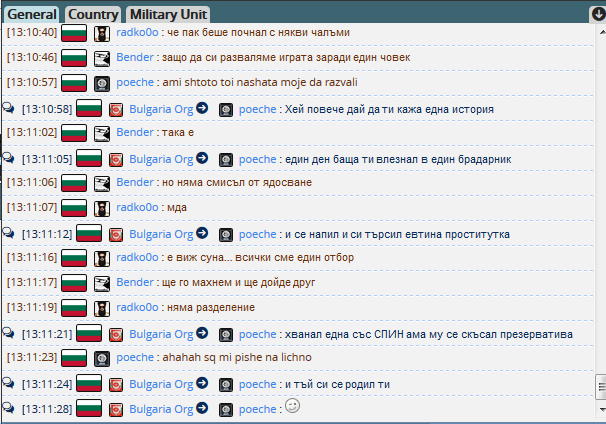This screenshot has height=424, width=606.
Task: Click Bulgaria Org red avatar at 13:11:24
Action: pos(116,385)
